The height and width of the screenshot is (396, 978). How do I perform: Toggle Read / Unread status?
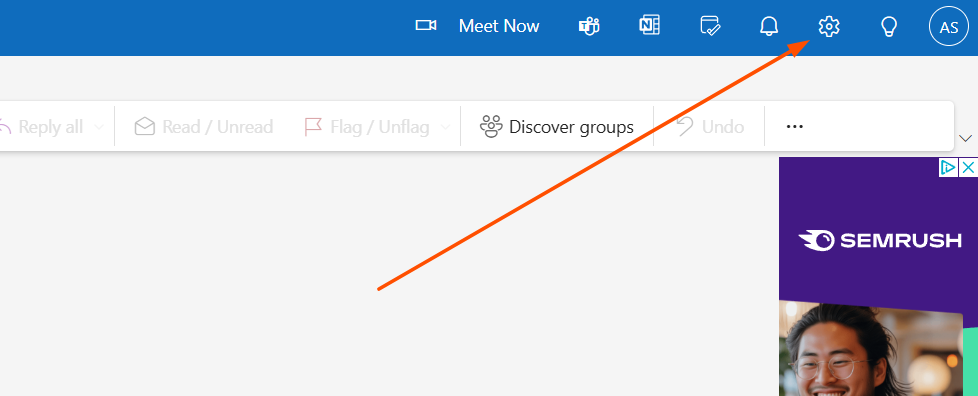click(217, 127)
